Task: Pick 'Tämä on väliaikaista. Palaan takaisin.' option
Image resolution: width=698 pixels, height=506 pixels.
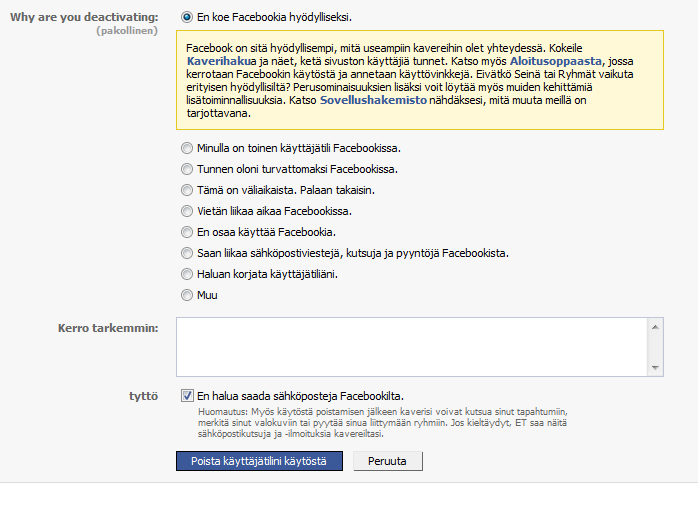Action: [187, 190]
